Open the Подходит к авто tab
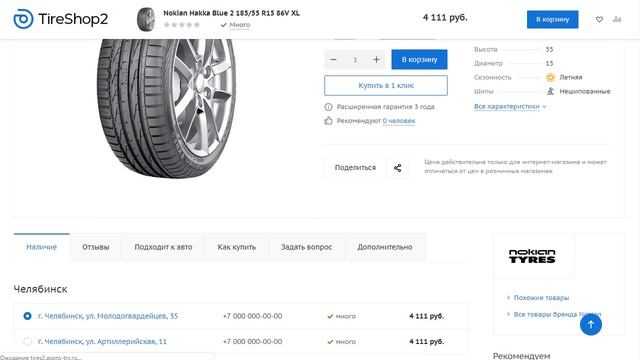This screenshot has height=360, width=640. [x=163, y=247]
